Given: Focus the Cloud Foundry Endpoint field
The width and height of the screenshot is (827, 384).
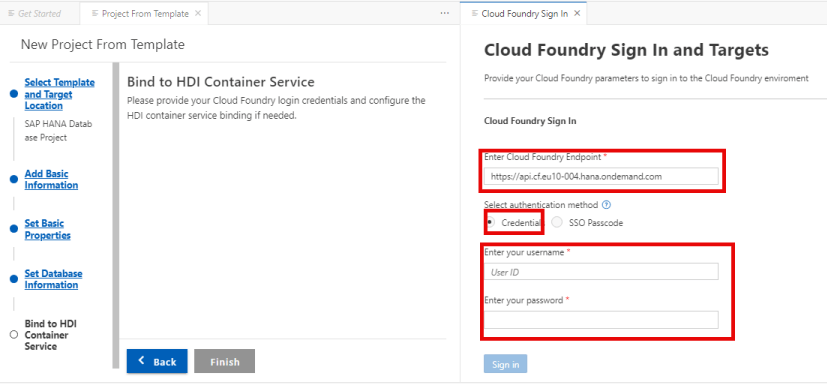Looking at the screenshot, I should click(x=601, y=177).
